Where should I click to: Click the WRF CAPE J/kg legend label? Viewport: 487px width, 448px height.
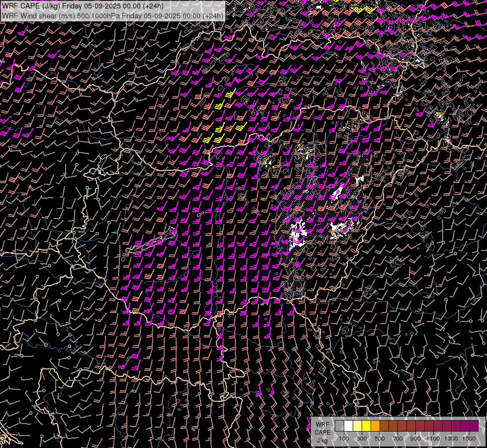click(x=322, y=432)
